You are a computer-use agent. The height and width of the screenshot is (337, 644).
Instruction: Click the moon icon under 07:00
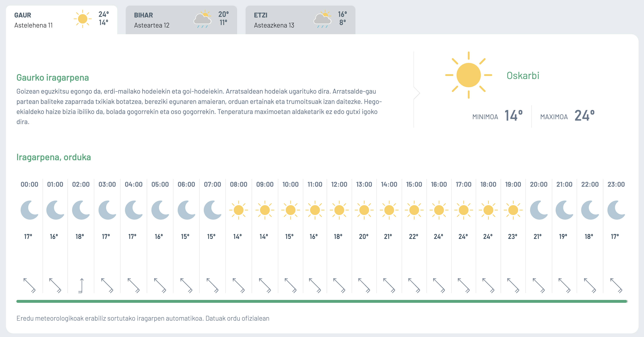pyautogui.click(x=212, y=210)
